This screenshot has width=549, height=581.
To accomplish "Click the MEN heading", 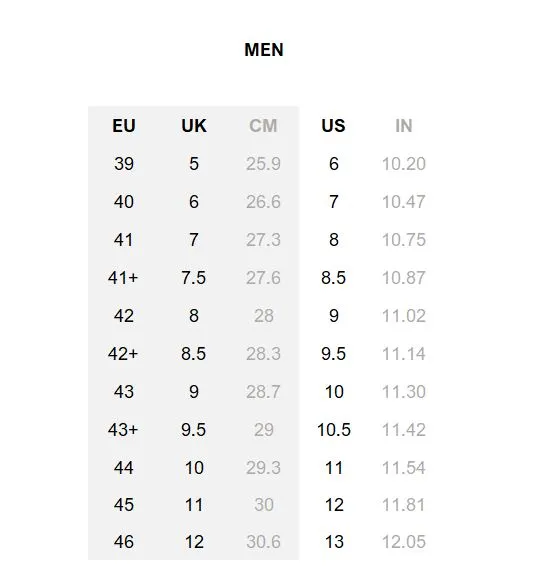I will 264,50.
